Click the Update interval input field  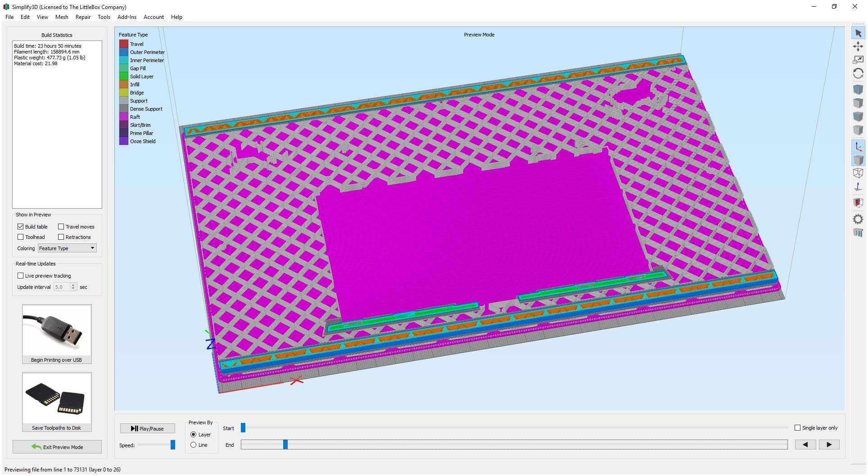coord(62,287)
